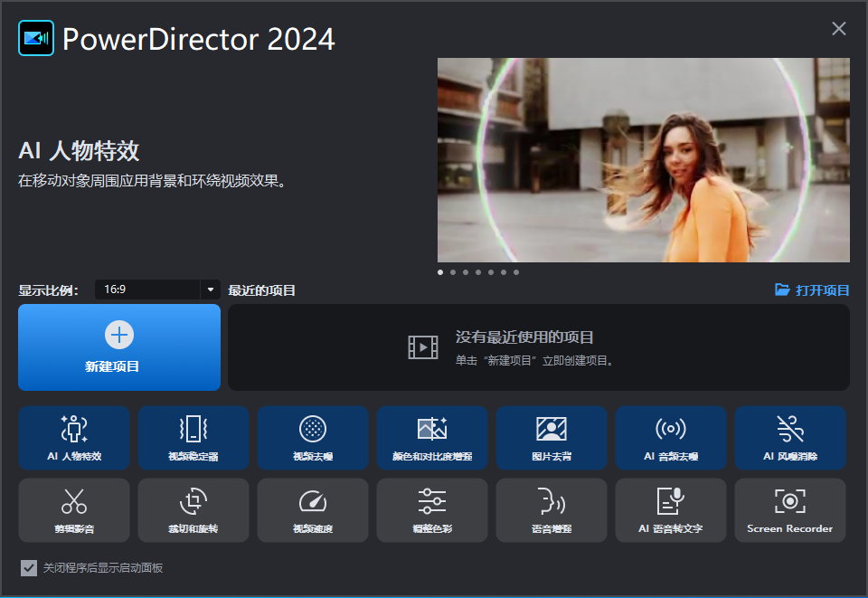Launch the 视频速度 video speed tool
Viewport: 868px width, 598px height.
pos(313,510)
